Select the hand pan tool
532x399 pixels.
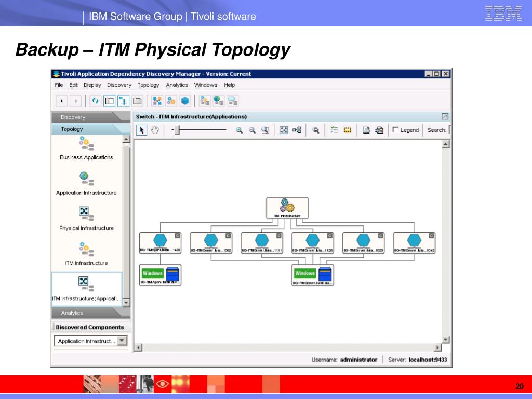tap(155, 130)
